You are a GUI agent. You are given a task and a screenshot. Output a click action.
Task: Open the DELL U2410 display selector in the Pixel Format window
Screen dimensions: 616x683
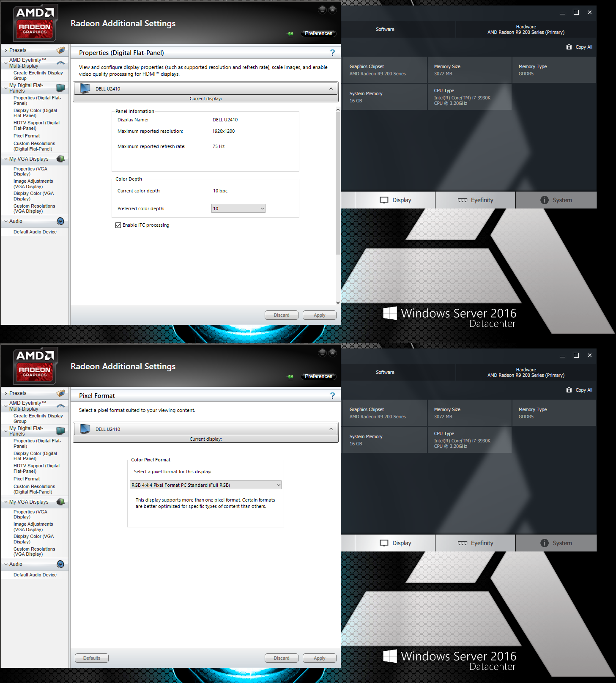pyautogui.click(x=206, y=429)
